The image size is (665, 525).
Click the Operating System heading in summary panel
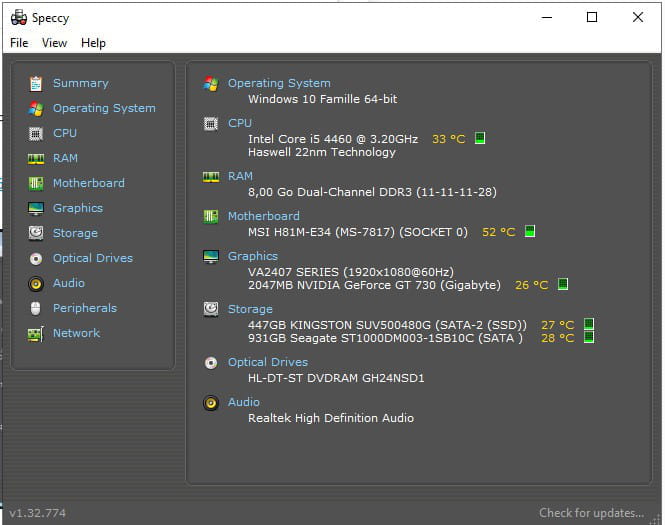pos(279,83)
